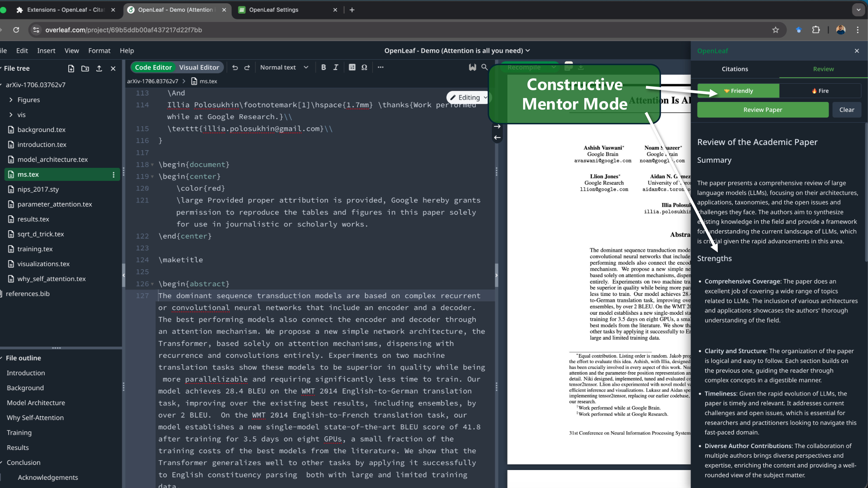Image resolution: width=868 pixels, height=488 pixels.
Task: Switch to Code Editor mode
Action: [153, 67]
